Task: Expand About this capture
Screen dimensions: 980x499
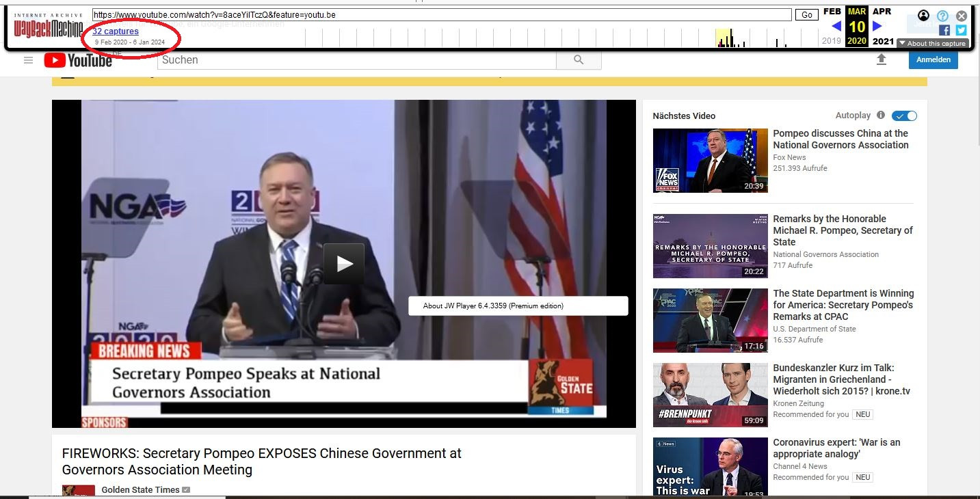Action: click(933, 43)
